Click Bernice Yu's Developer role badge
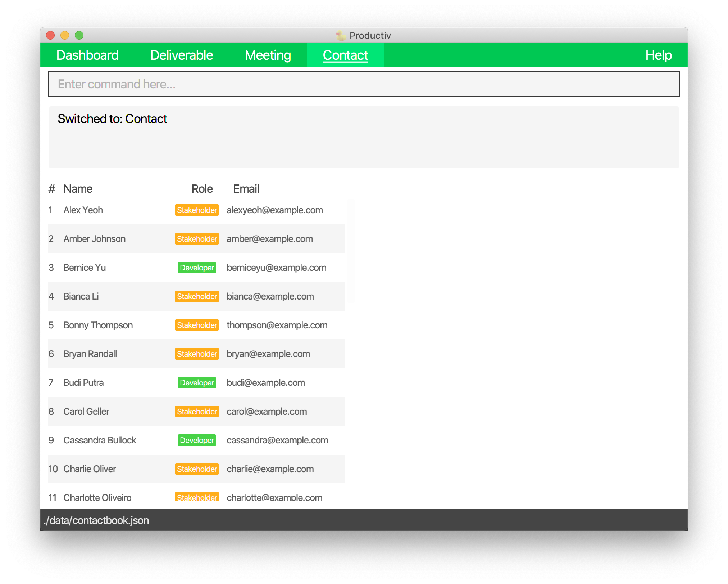 coord(197,268)
